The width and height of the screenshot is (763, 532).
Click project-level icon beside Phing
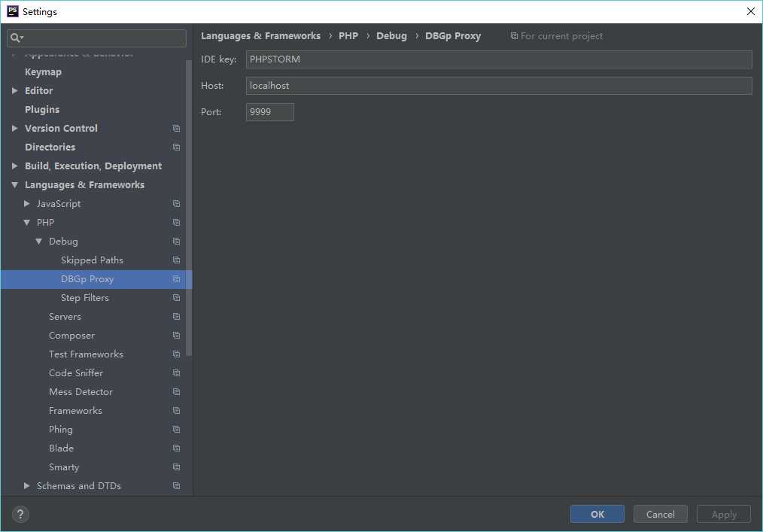point(176,430)
